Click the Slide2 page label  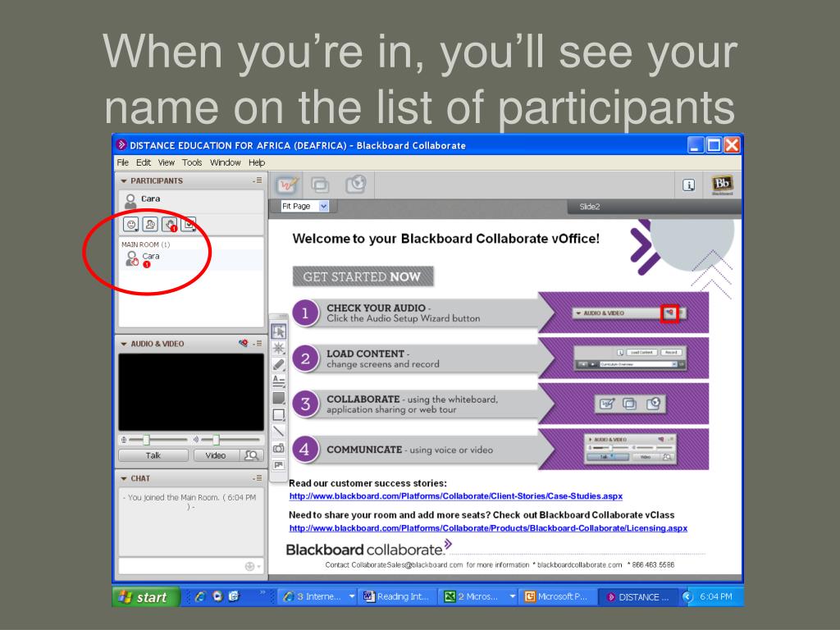coord(589,207)
